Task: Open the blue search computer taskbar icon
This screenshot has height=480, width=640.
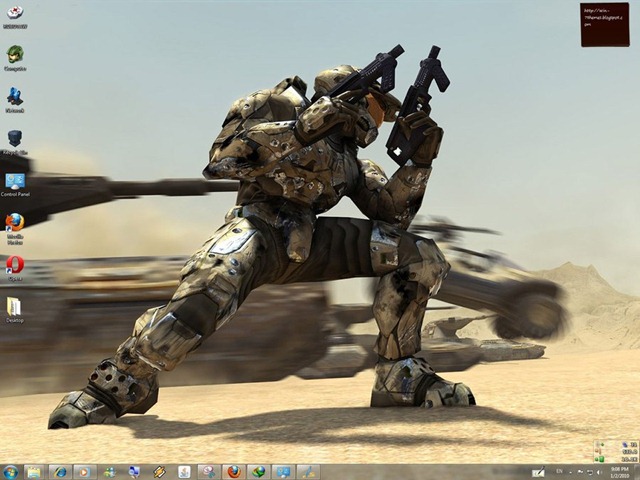Action: pyautogui.click(x=134, y=472)
